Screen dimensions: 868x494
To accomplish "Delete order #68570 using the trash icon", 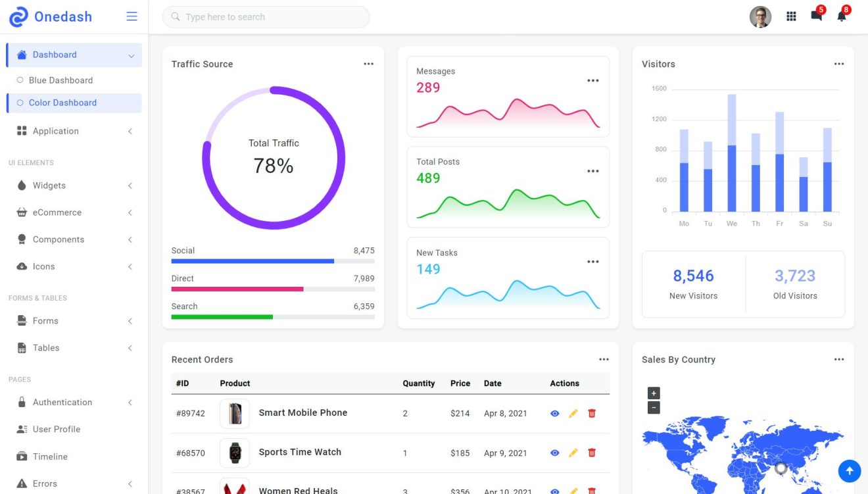I will (x=591, y=453).
